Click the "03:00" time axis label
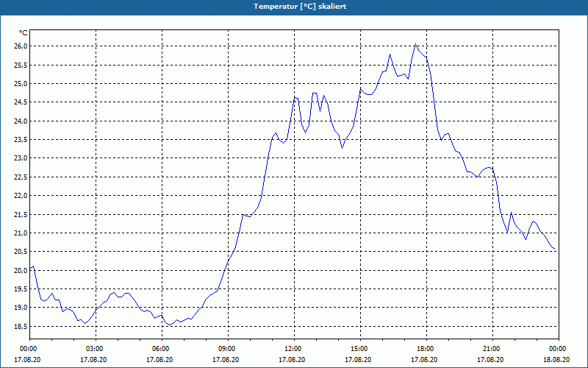Viewport: 588px width, 368px height. [x=96, y=349]
